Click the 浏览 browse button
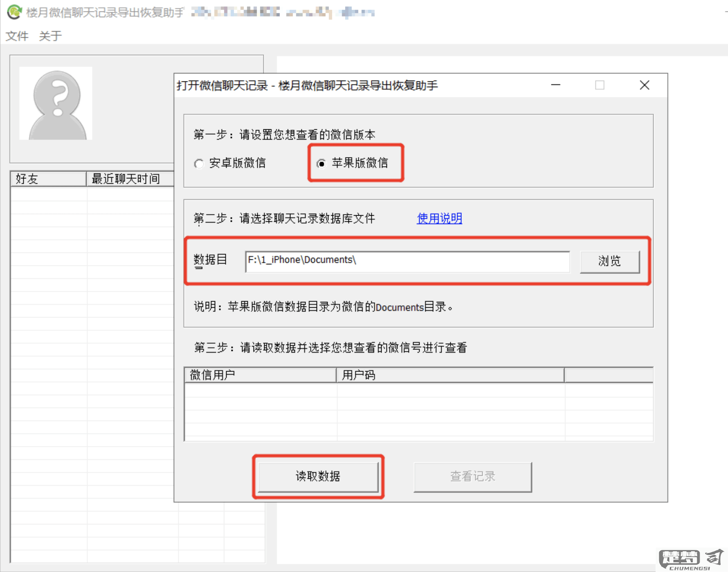728x572 pixels. click(609, 261)
